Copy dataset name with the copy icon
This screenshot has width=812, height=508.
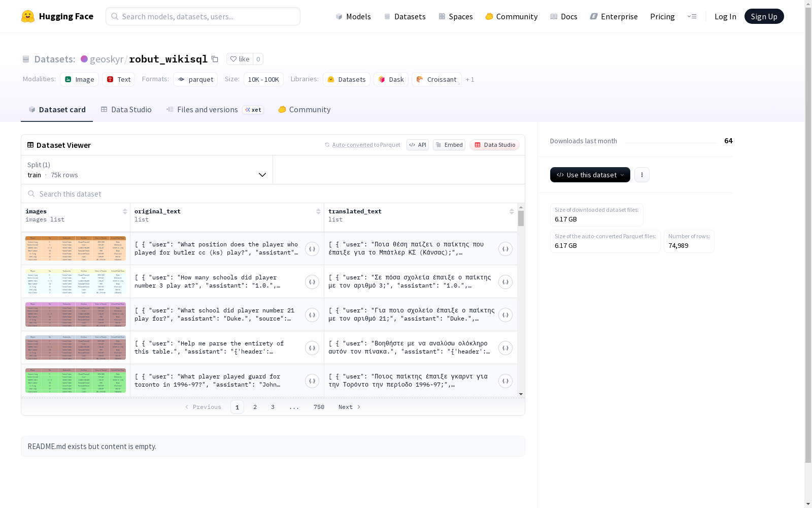(x=215, y=59)
